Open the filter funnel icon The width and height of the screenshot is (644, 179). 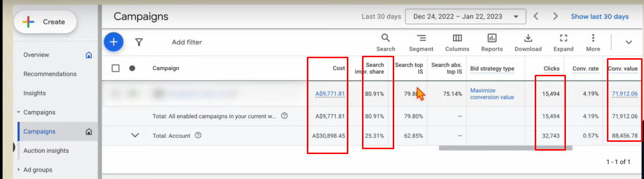(x=139, y=42)
